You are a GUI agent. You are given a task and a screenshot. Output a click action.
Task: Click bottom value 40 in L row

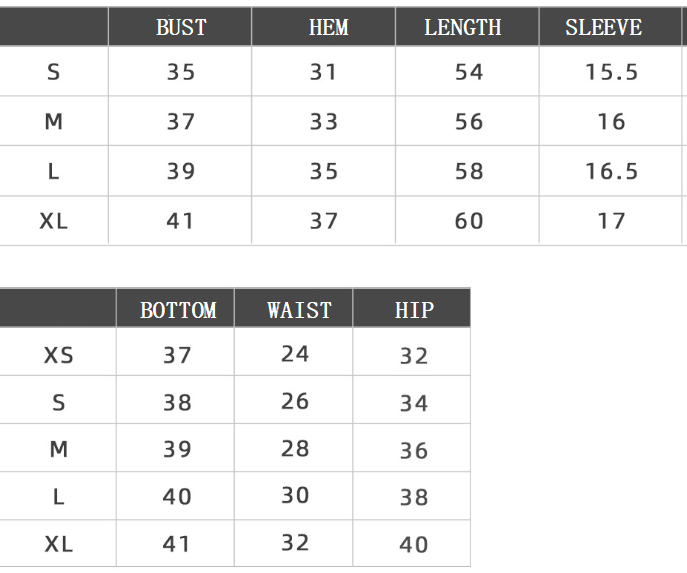coord(177,496)
